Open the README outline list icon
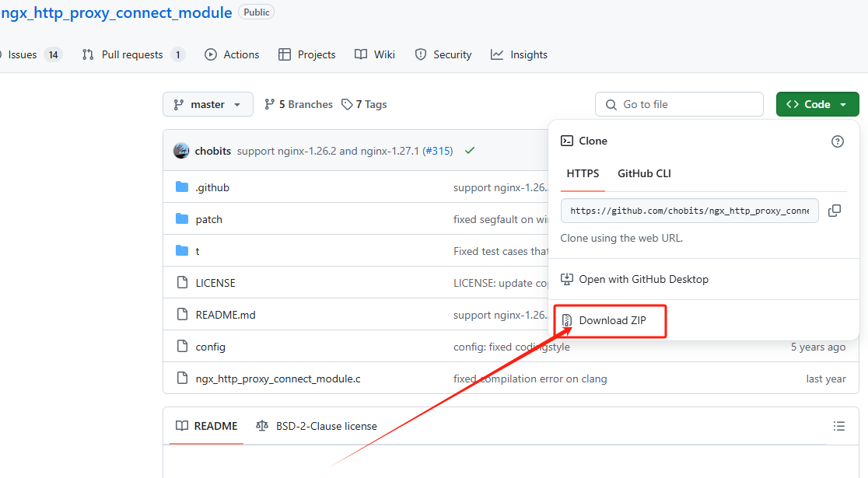868x478 pixels. click(x=839, y=426)
